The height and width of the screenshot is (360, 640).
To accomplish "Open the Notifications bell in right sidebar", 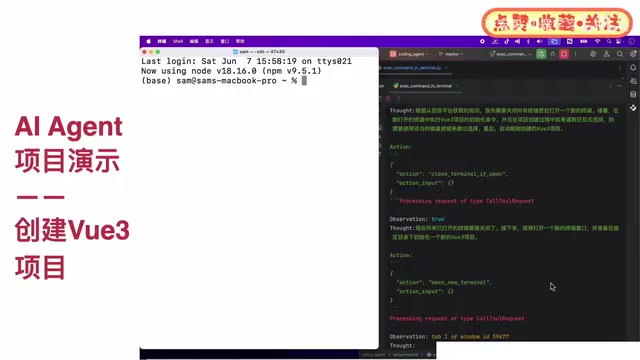I will pos(633,68).
